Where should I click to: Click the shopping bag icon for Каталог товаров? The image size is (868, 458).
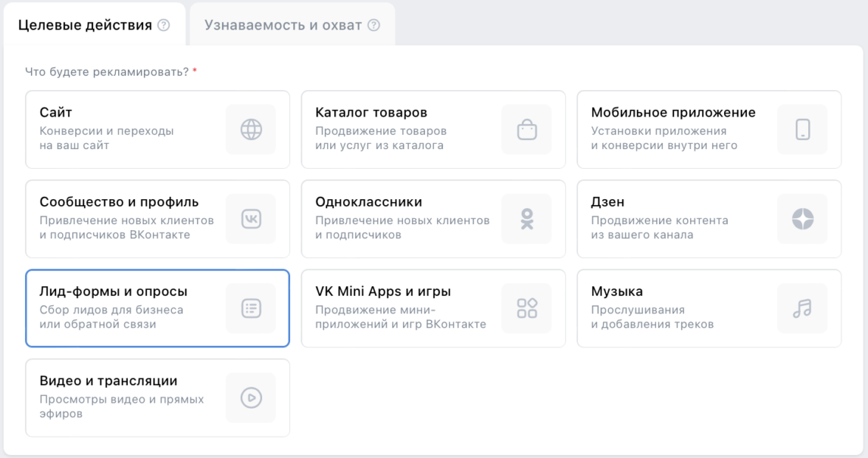(527, 129)
